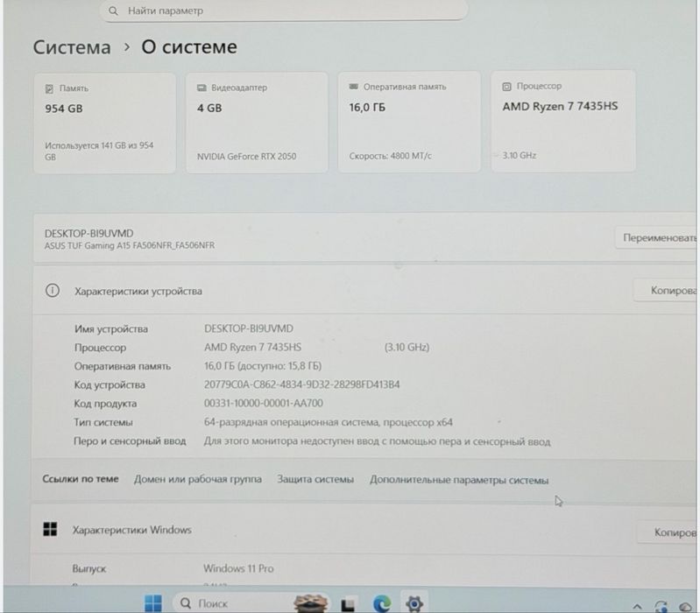Select 'ASUS TUF Gaming A15 FA506NFR' model text
Screen dimensions: 700x613
pyautogui.click(x=130, y=245)
